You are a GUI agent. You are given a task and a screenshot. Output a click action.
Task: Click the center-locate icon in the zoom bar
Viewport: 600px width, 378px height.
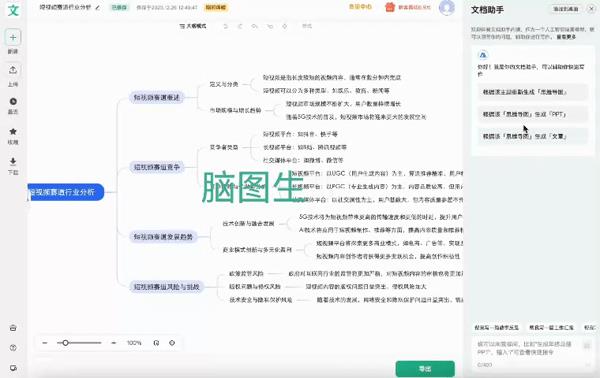pyautogui.click(x=172, y=343)
